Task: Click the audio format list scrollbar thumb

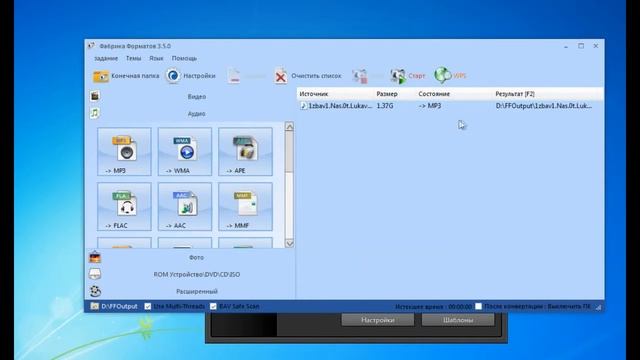Action: [x=289, y=152]
